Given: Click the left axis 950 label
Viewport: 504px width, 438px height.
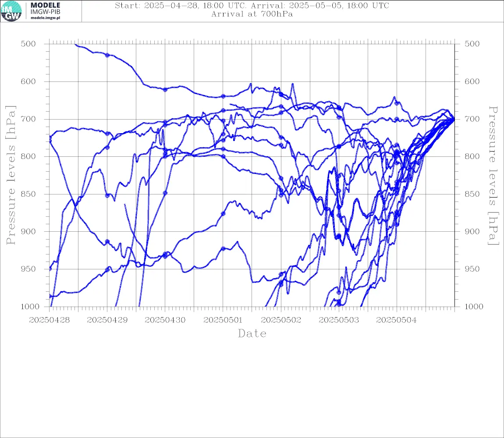Looking at the screenshot, I should [x=28, y=269].
